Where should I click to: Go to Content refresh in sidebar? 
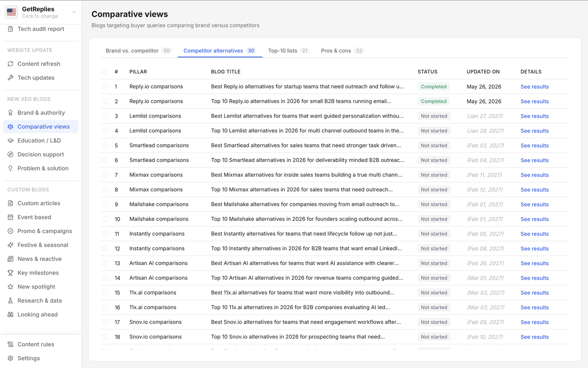tap(41, 64)
